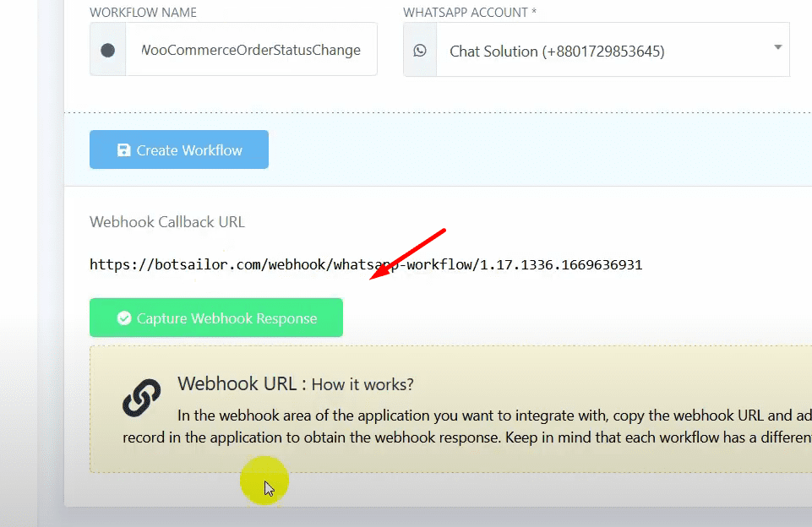Click the "How it works?" text
Image resolution: width=812 pixels, height=527 pixels.
click(x=362, y=385)
